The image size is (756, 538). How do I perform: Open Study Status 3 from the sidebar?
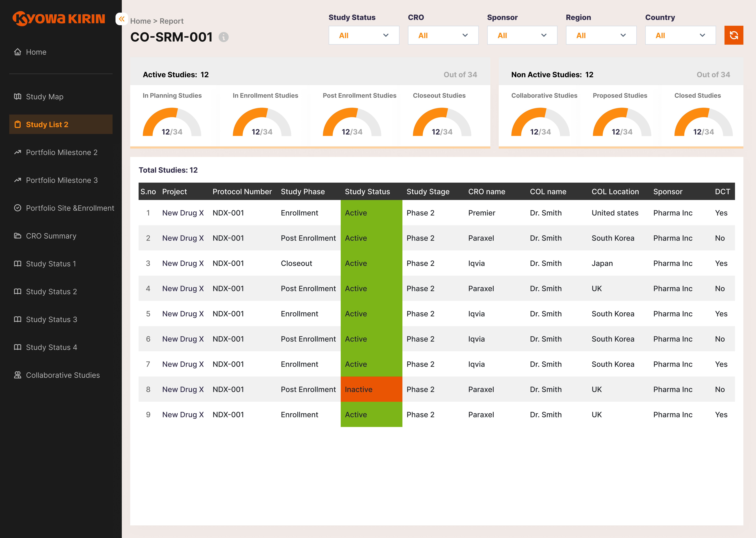click(x=61, y=319)
